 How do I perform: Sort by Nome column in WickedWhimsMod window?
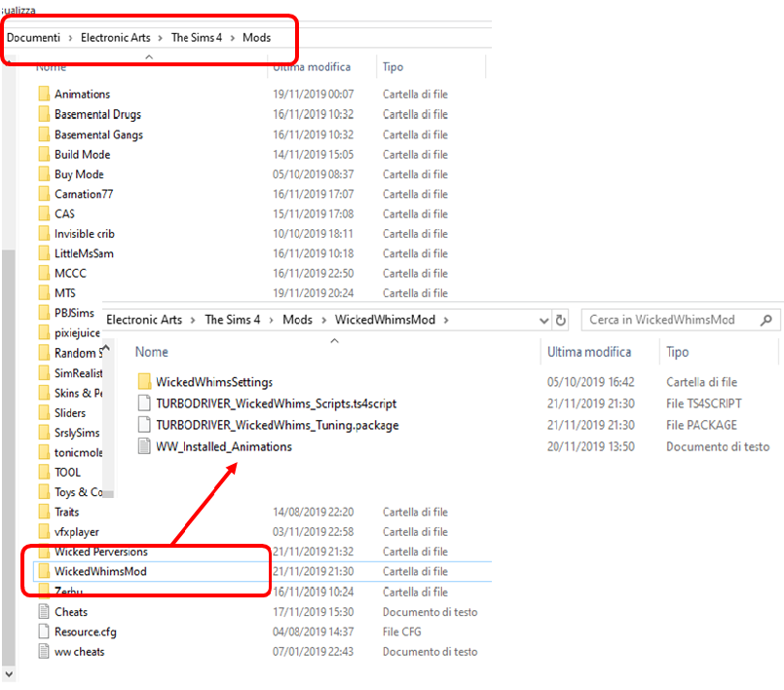[152, 352]
